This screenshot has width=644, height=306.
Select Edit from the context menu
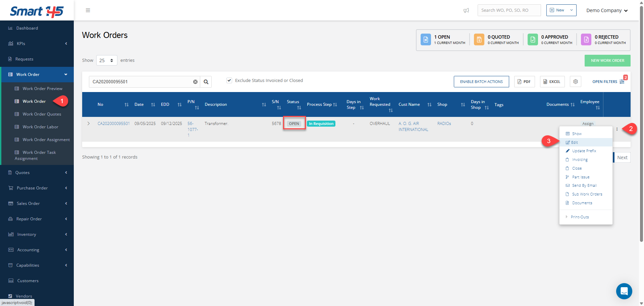tap(586, 142)
